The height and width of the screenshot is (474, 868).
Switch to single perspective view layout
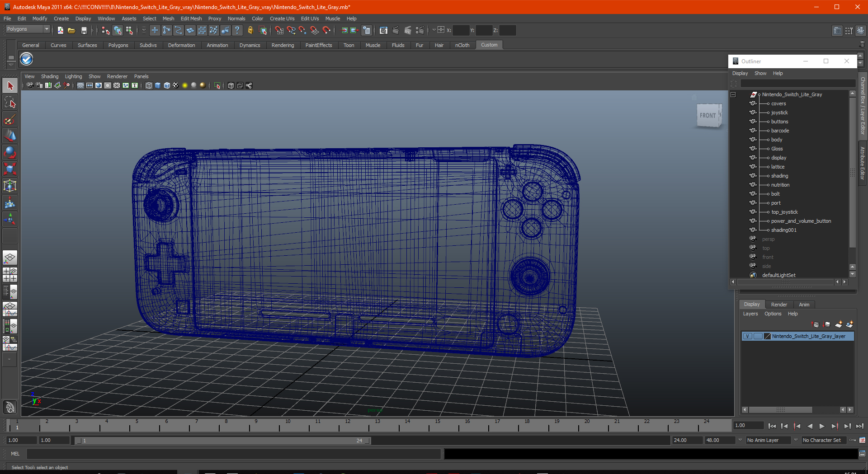[x=10, y=258]
